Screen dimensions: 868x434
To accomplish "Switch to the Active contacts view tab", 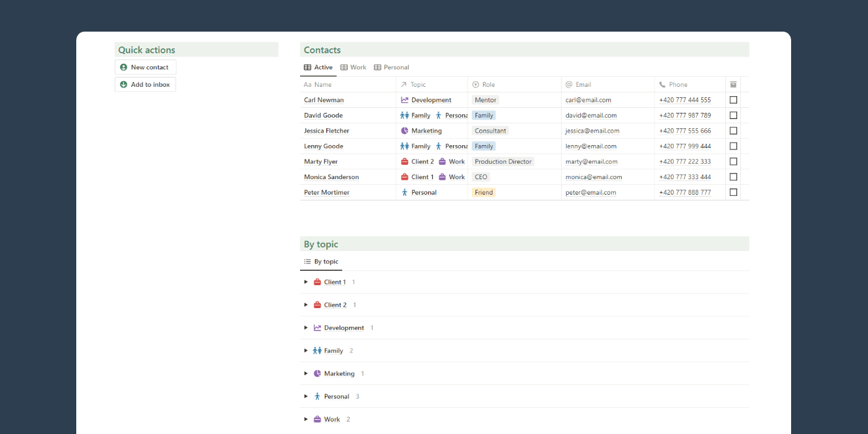I will (x=318, y=68).
